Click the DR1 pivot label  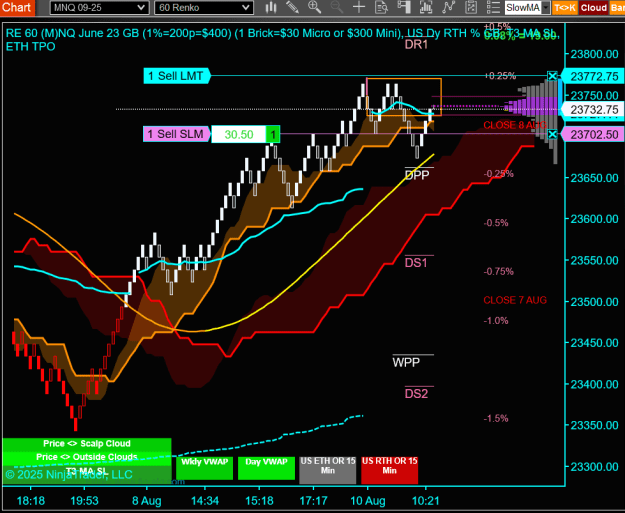416,44
